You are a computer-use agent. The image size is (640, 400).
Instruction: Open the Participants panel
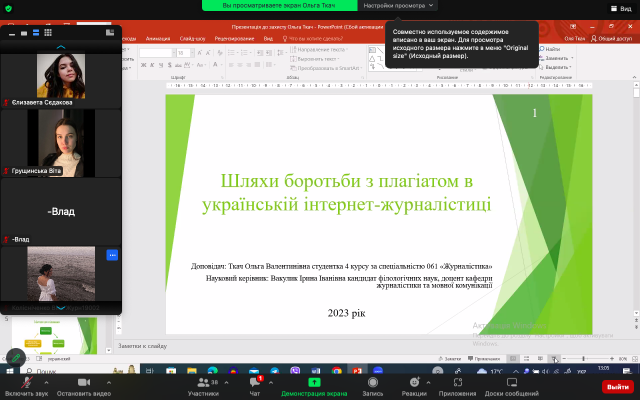pos(203,387)
